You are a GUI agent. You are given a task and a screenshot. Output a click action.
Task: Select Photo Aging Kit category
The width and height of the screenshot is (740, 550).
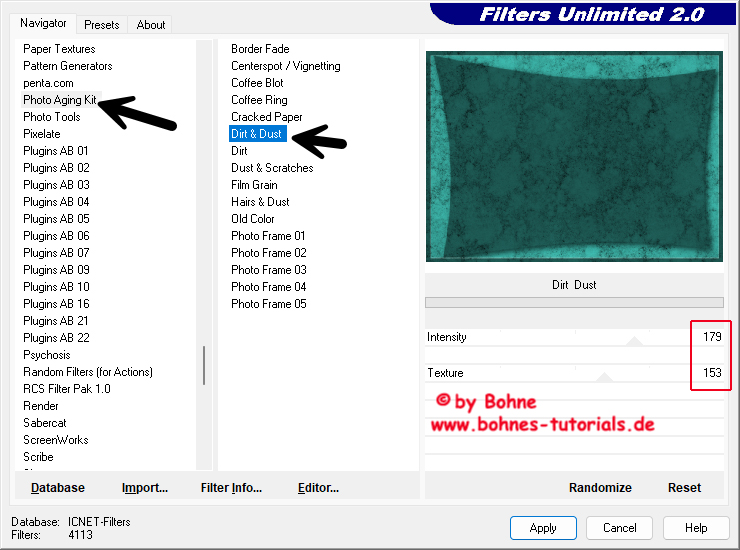(60, 100)
